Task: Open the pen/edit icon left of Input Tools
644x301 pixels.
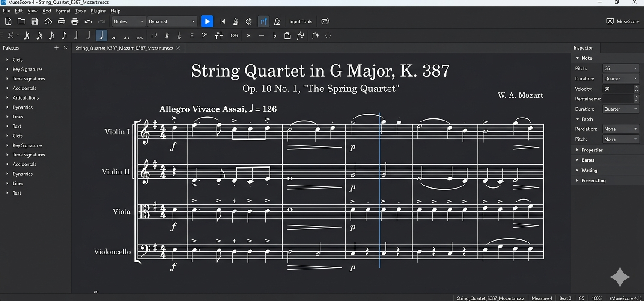Action: click(x=277, y=21)
